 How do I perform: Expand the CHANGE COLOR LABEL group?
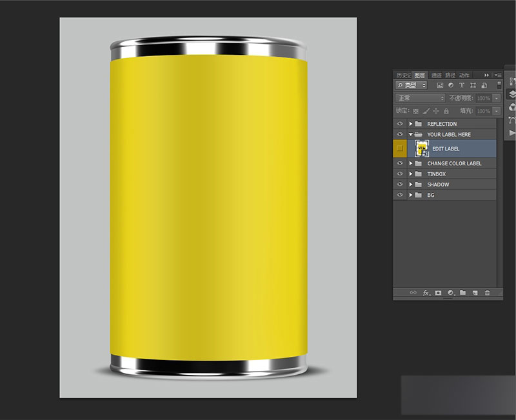[x=411, y=163]
